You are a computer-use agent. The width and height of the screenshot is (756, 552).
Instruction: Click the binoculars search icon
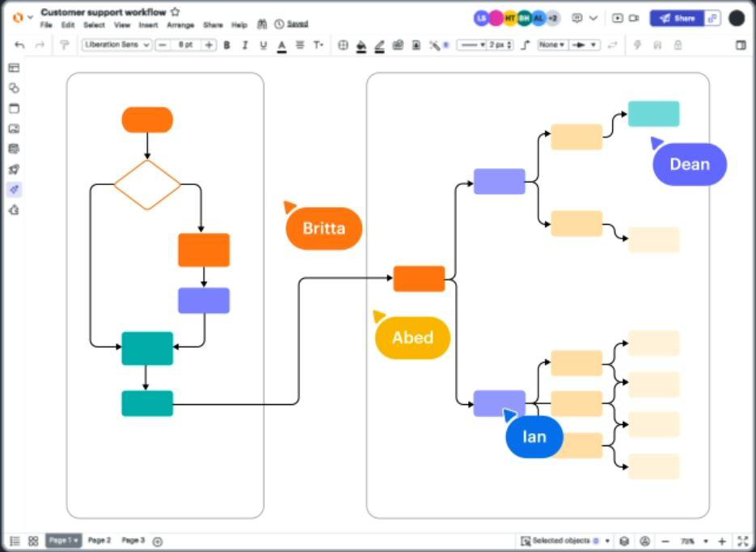click(x=262, y=24)
